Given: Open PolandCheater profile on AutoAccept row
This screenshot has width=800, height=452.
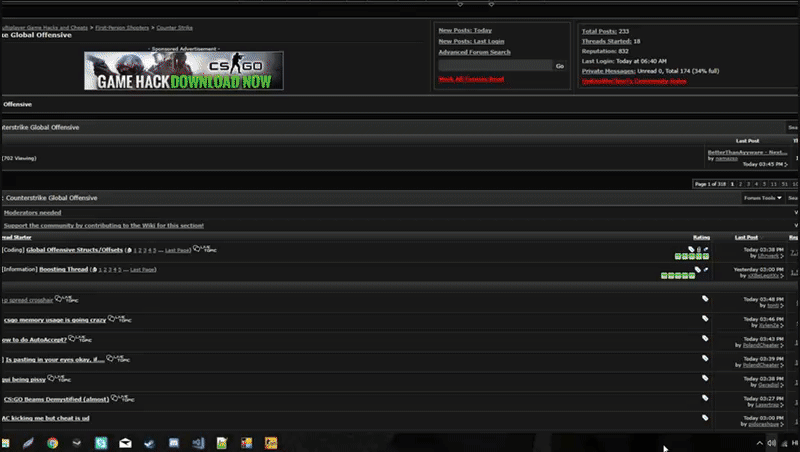Looking at the screenshot, I should tap(761, 345).
